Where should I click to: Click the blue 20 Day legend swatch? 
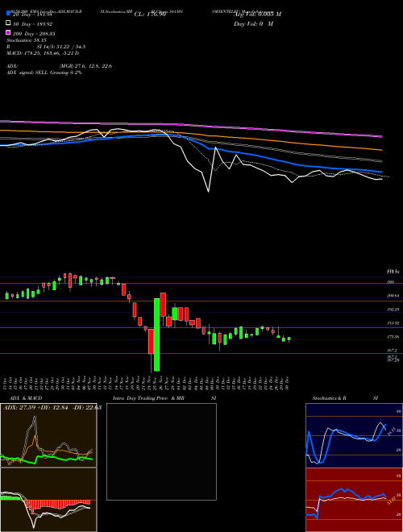click(8, 13)
